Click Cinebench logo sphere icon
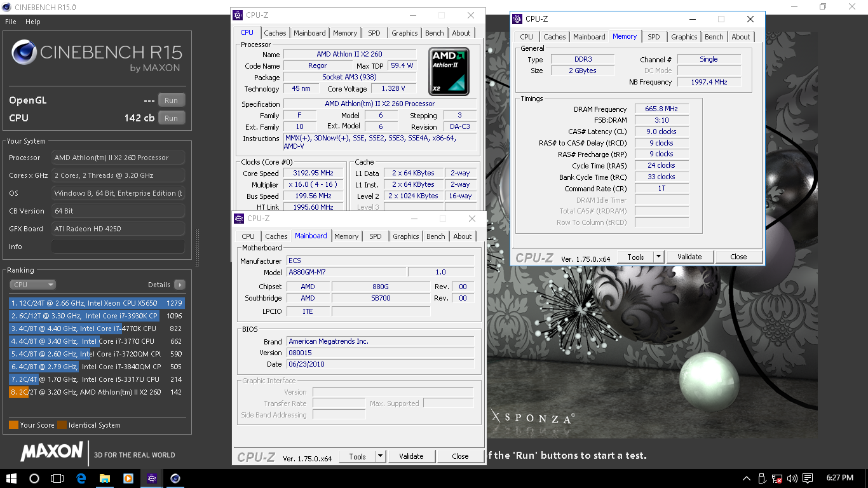Viewport: 868px width, 488px height. [24, 52]
